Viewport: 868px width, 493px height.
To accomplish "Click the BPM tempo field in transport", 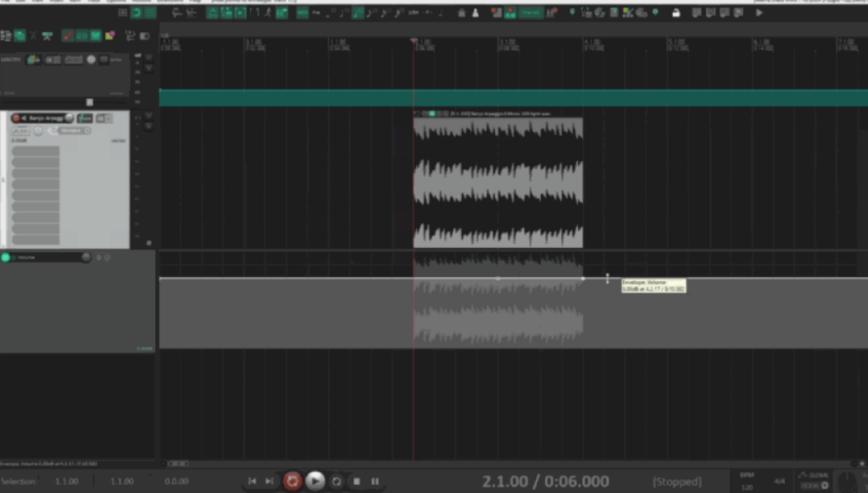I will [x=747, y=487].
